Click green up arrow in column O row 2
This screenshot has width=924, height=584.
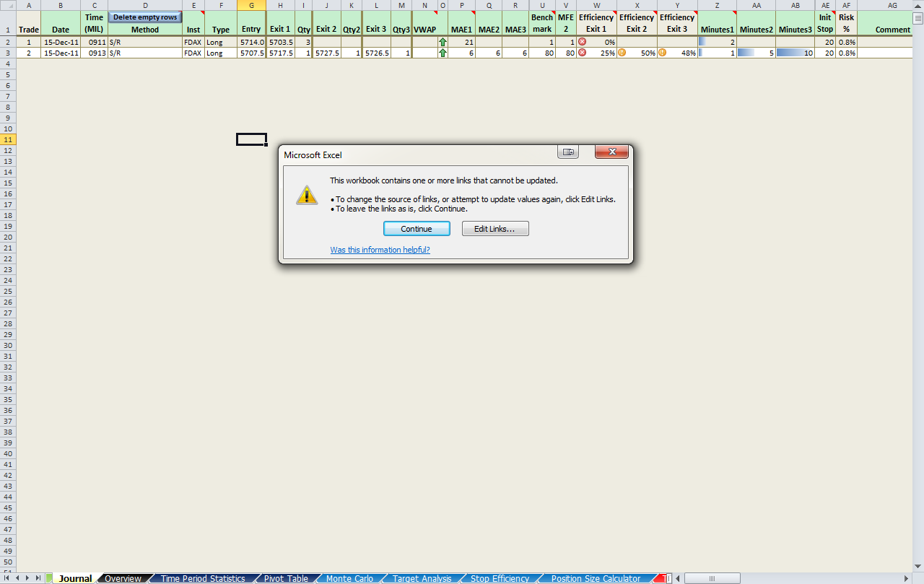click(443, 43)
